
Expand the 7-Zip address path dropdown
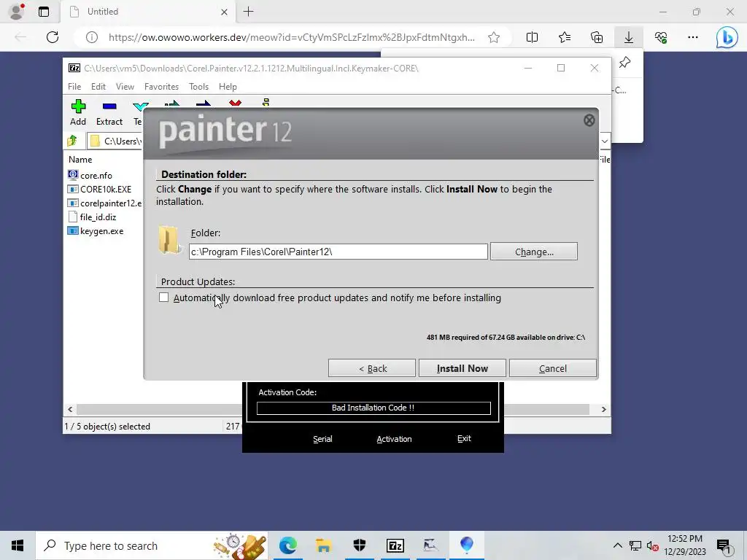pyautogui.click(x=605, y=141)
